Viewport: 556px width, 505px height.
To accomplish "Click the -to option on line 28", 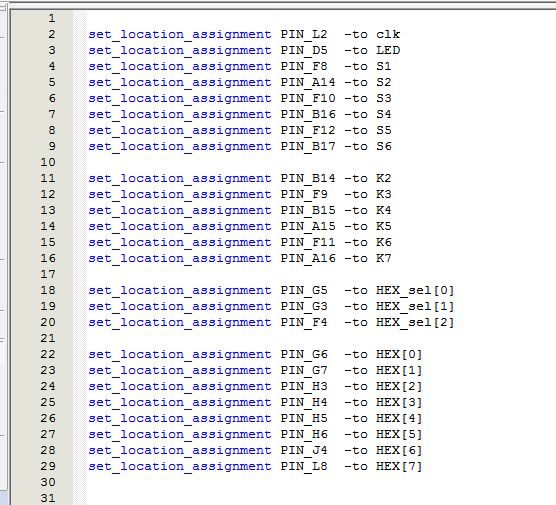I will coord(356,450).
